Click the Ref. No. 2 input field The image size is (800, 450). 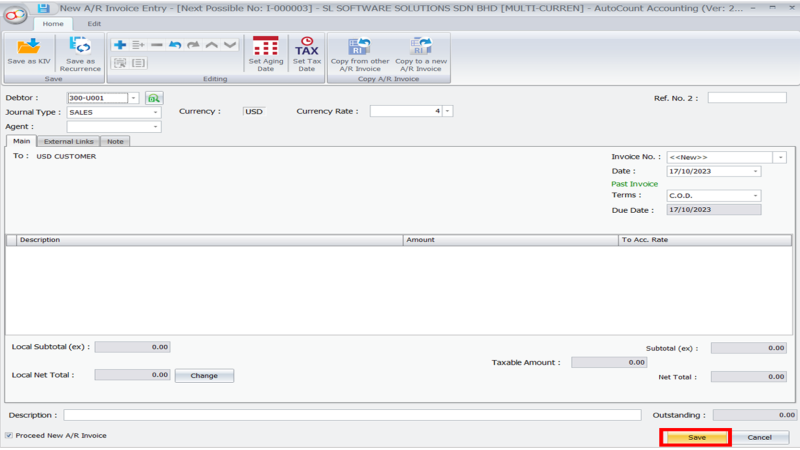(747, 97)
